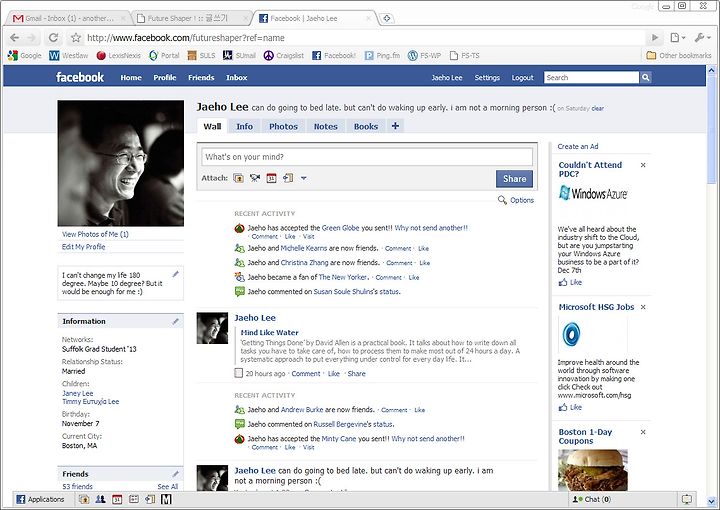The image size is (720, 510).
Task: Open the Chat (0) panel
Action: [x=592, y=499]
